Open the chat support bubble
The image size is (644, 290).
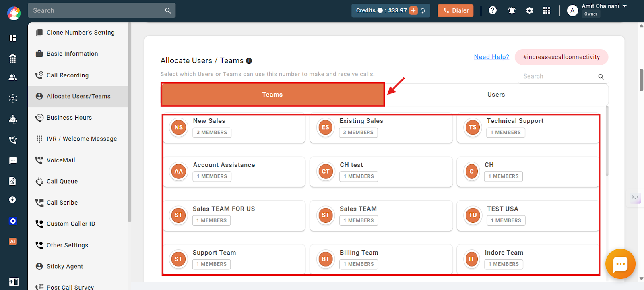click(620, 264)
